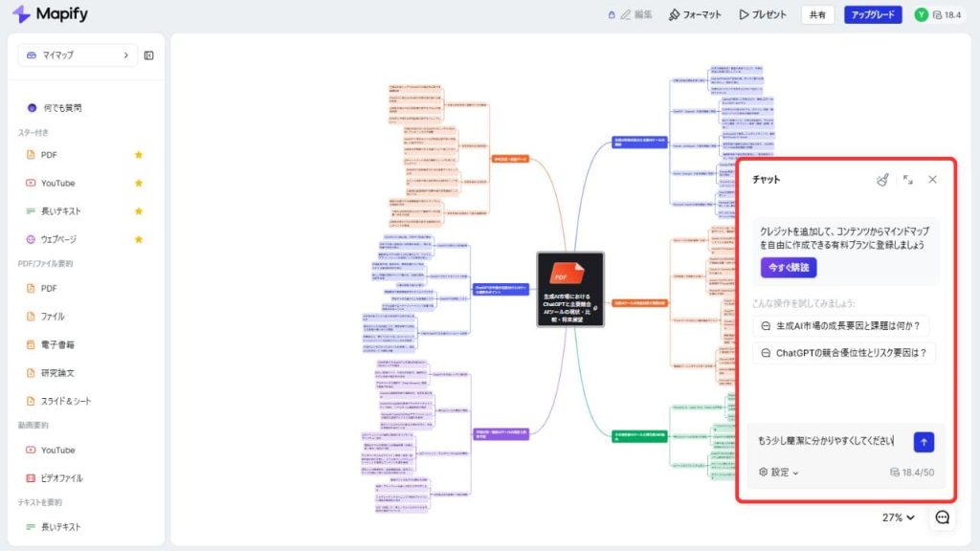Open the 27% zoom dropdown

pos(898,518)
